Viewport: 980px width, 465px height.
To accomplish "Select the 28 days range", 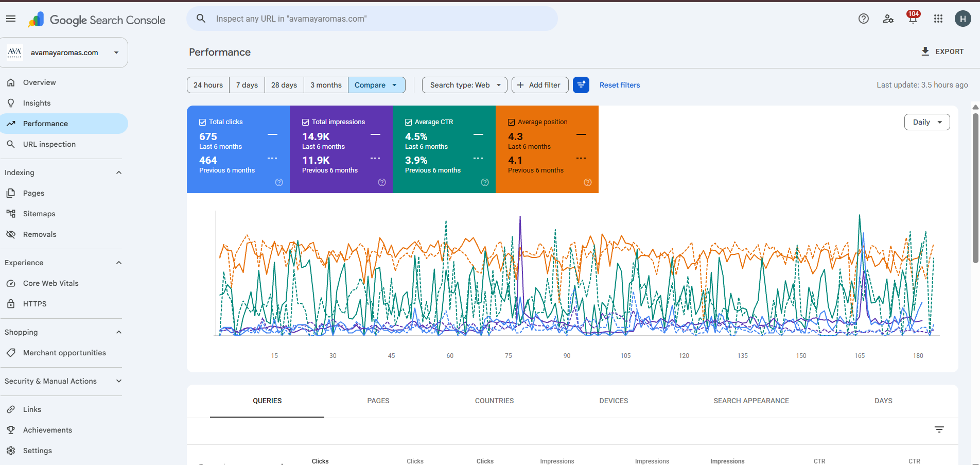I will pyautogui.click(x=284, y=85).
